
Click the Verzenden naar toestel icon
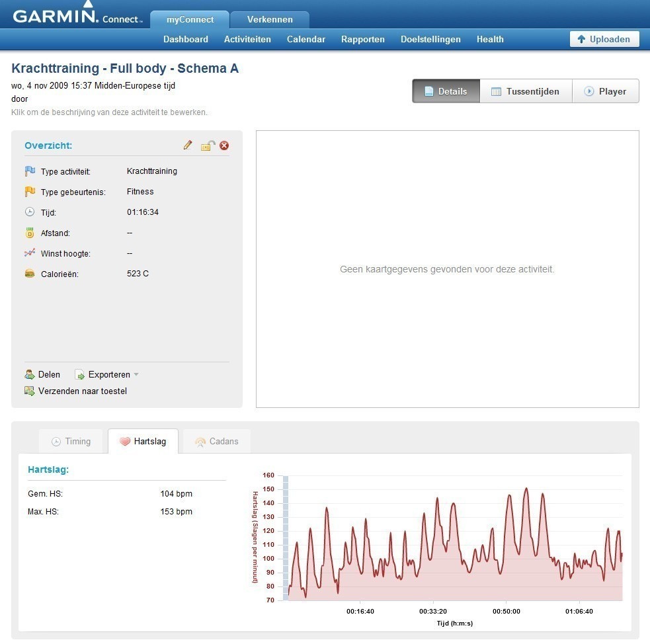click(30, 391)
